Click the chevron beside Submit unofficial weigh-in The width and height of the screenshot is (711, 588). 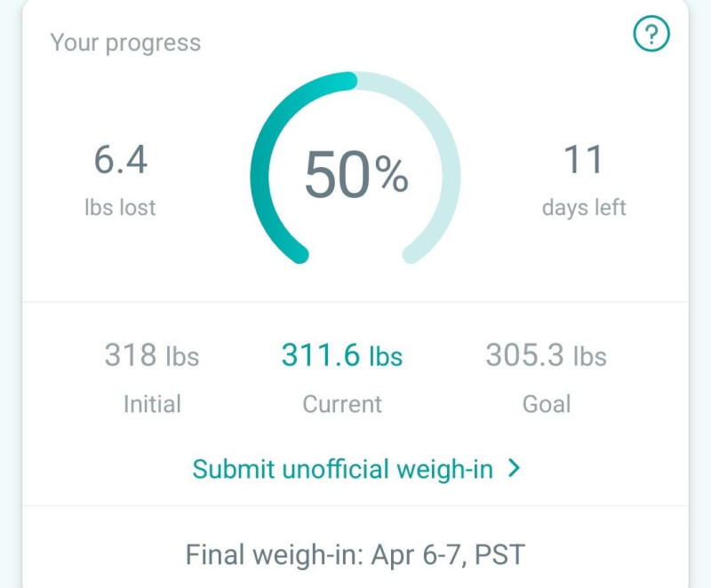[x=514, y=468]
